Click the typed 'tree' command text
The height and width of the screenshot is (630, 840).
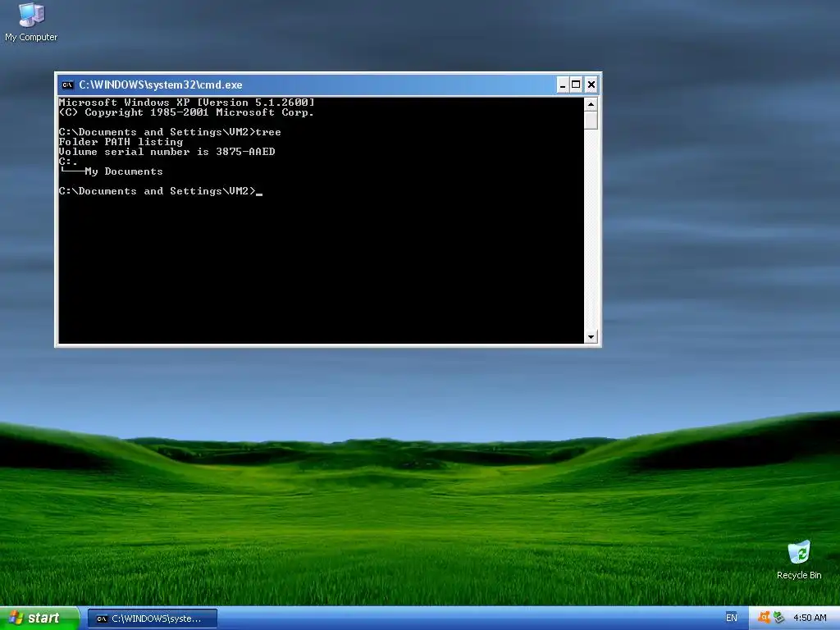coord(268,132)
